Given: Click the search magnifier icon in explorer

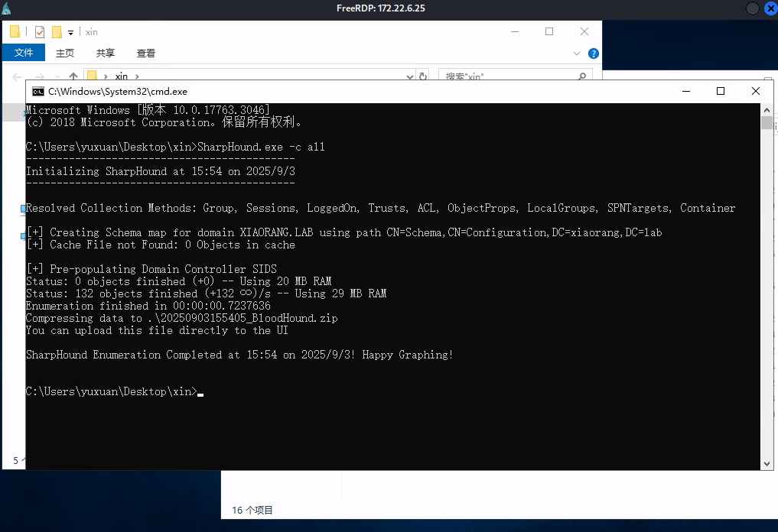Looking at the screenshot, I should tap(583, 76).
